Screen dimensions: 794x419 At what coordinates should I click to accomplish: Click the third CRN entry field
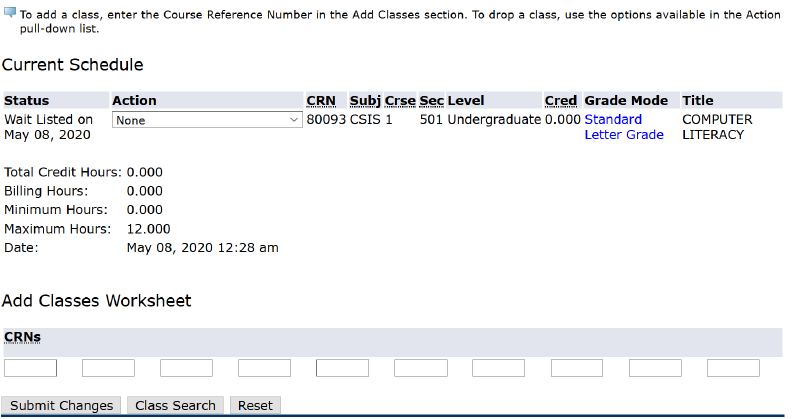[x=186, y=368]
